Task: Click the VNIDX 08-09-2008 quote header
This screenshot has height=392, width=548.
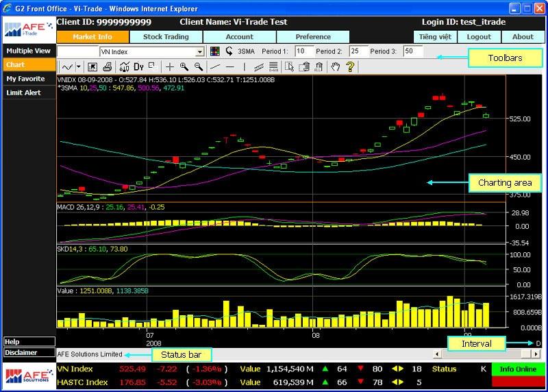Action: [x=166, y=79]
